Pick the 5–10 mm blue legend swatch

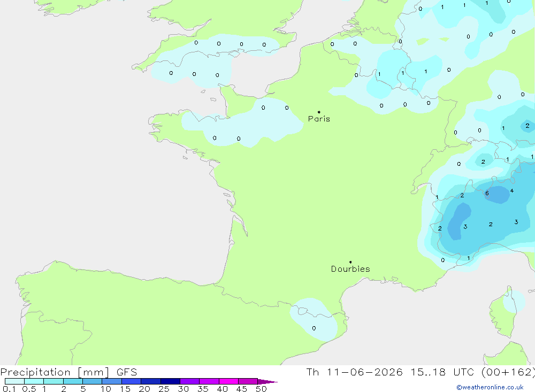pyautogui.click(x=92, y=381)
